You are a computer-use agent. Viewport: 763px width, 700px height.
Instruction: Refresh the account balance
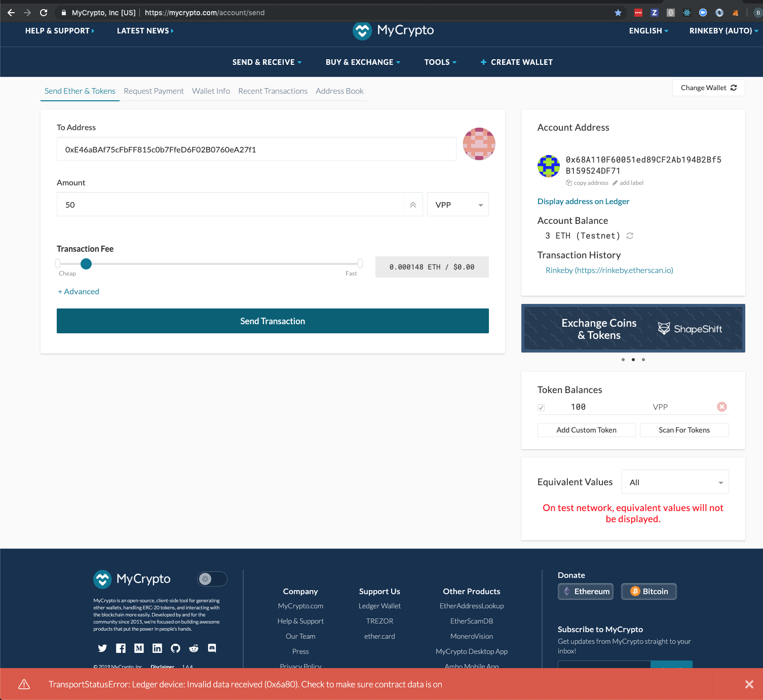[629, 236]
